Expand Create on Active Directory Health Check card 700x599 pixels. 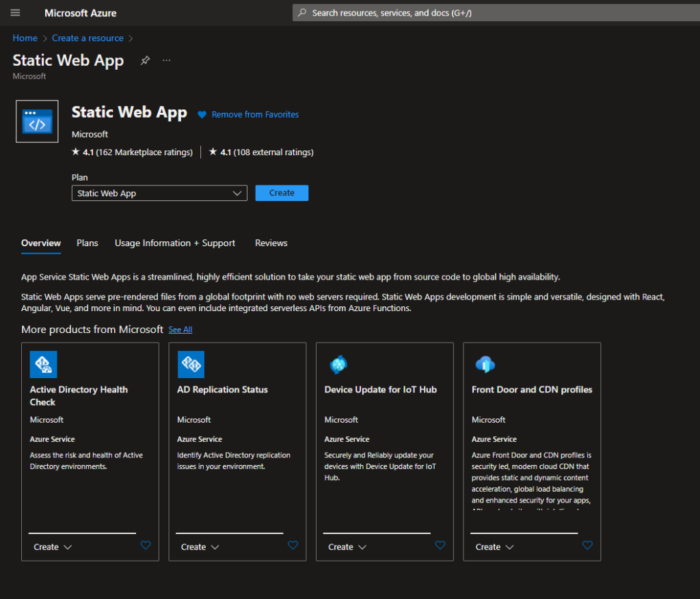point(53,547)
